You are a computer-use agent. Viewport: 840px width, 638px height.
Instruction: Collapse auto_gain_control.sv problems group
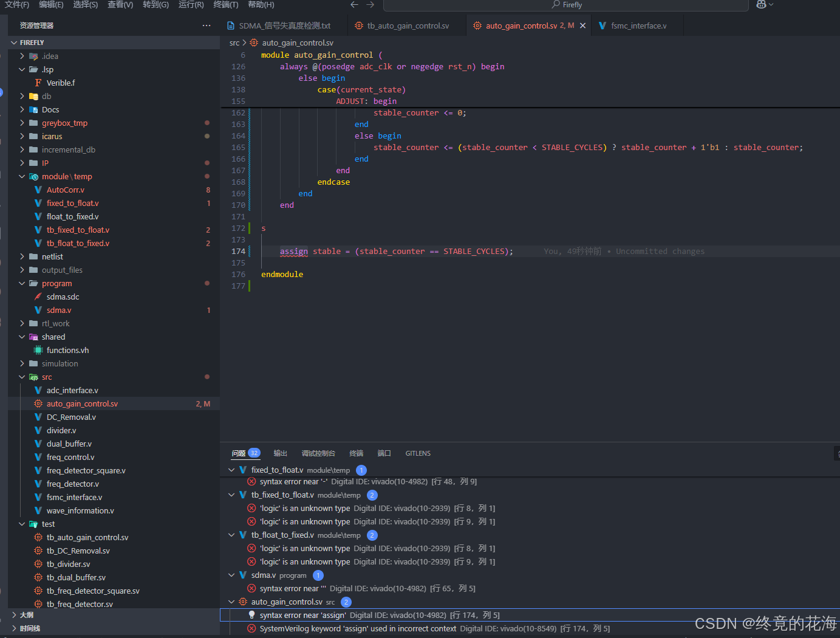pos(231,602)
